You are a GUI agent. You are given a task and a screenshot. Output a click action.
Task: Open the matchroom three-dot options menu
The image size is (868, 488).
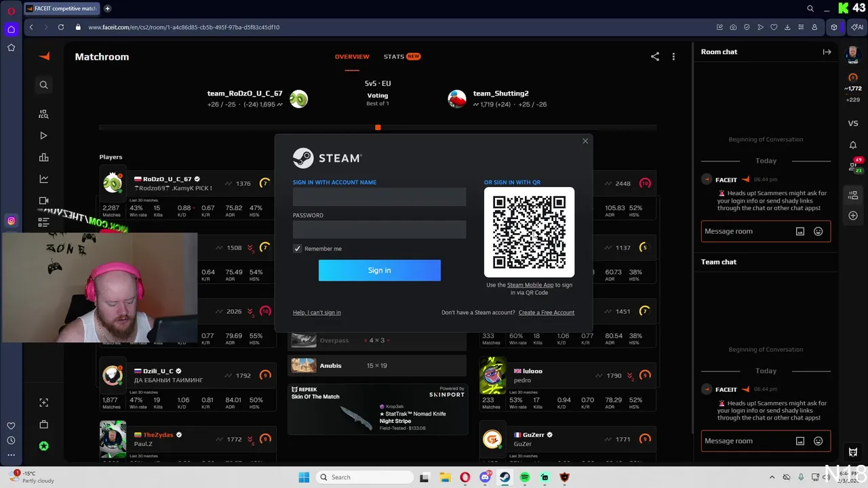click(673, 57)
